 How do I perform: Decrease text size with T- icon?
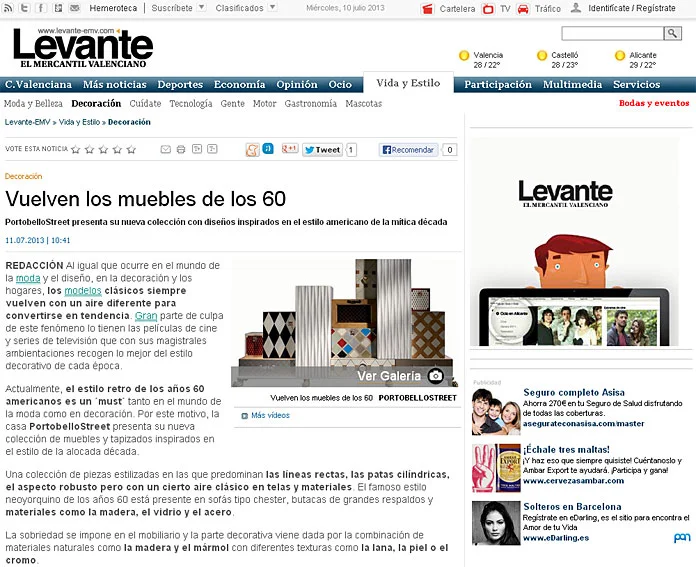[212, 149]
